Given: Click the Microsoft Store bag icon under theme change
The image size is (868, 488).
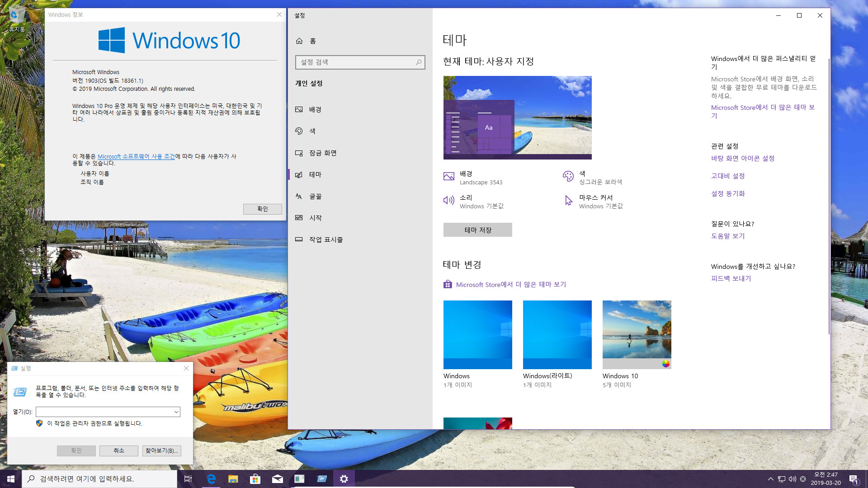Looking at the screenshot, I should click(x=448, y=284).
